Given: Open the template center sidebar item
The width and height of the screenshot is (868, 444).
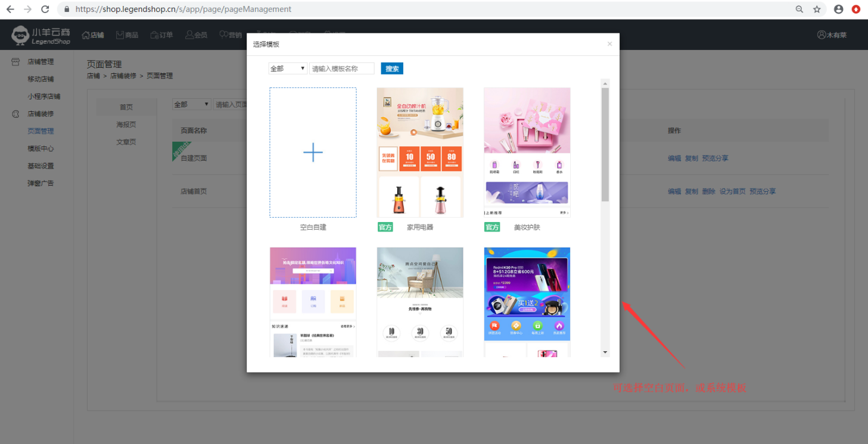Looking at the screenshot, I should pyautogui.click(x=41, y=148).
